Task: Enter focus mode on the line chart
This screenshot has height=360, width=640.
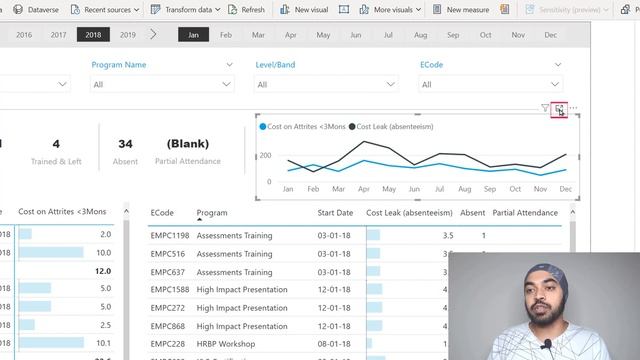Action: pos(559,109)
